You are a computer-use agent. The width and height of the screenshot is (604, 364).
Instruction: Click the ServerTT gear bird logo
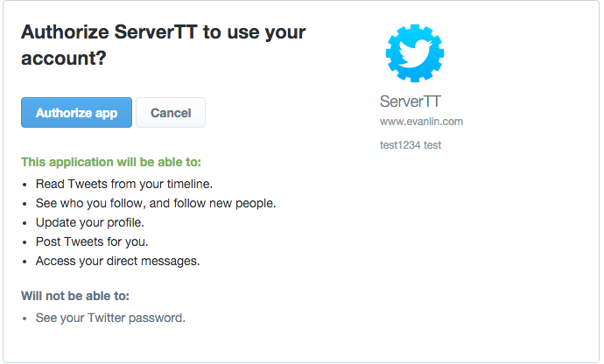pyautogui.click(x=414, y=53)
